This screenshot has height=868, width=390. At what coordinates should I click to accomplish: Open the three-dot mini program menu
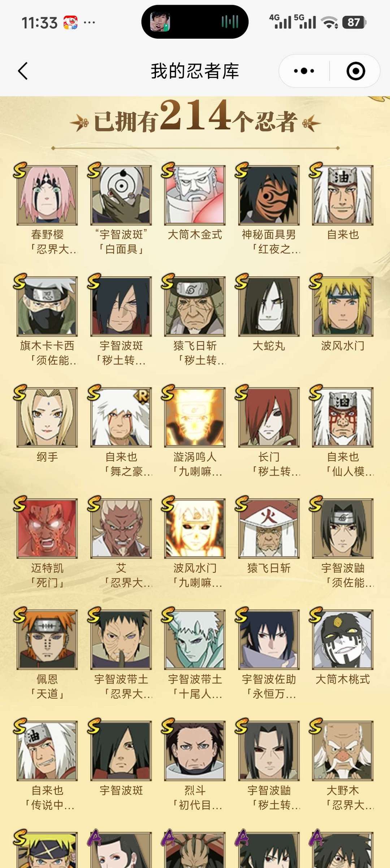click(x=304, y=71)
